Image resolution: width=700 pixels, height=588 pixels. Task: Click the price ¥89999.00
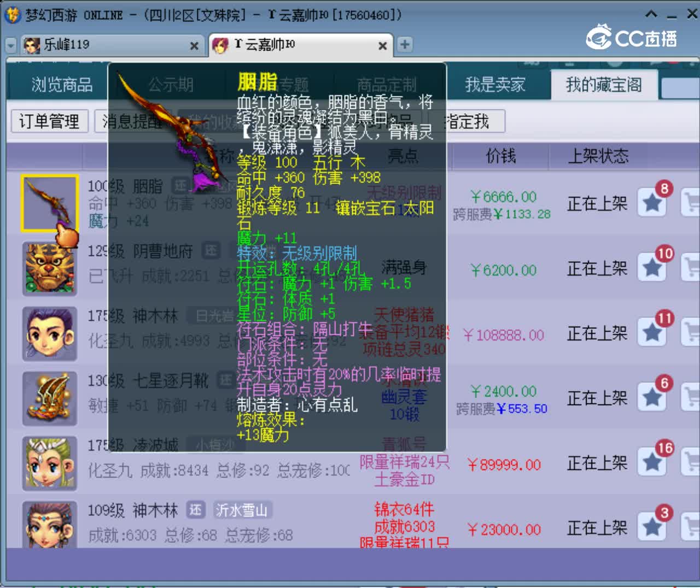503,465
